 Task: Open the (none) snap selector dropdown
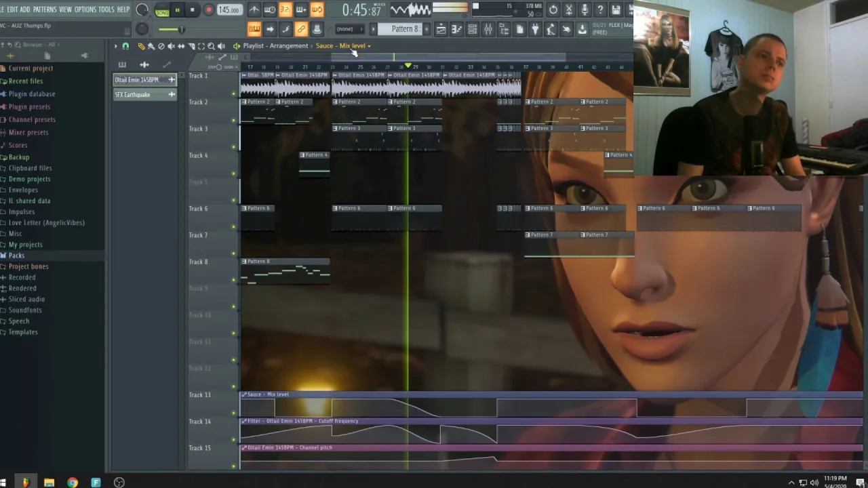coord(349,29)
